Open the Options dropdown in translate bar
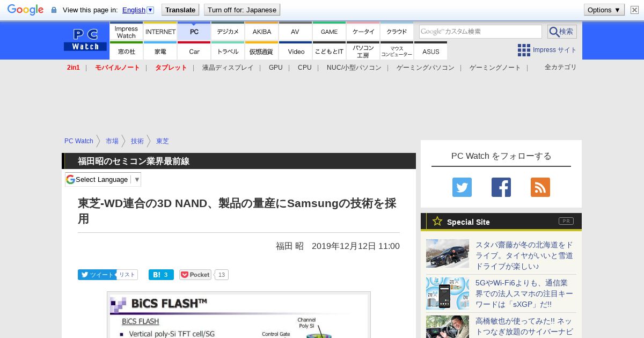Viewport: 644px width, 338px height. [604, 10]
